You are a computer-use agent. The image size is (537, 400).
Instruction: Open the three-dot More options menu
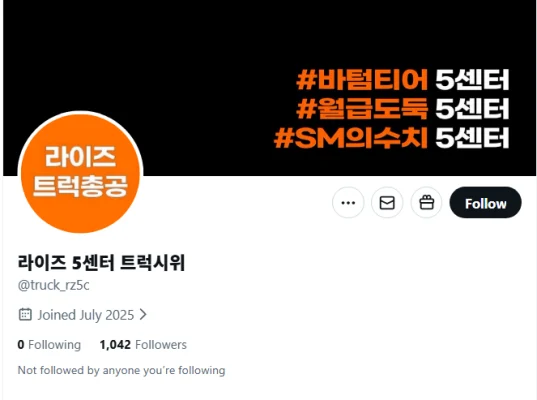coord(348,203)
